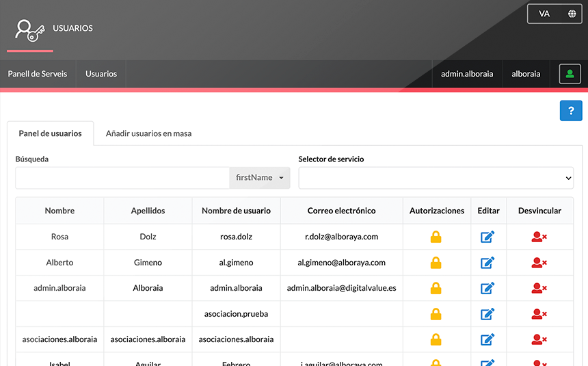
Task: Open the blue help question mark button
Action: [x=570, y=110]
